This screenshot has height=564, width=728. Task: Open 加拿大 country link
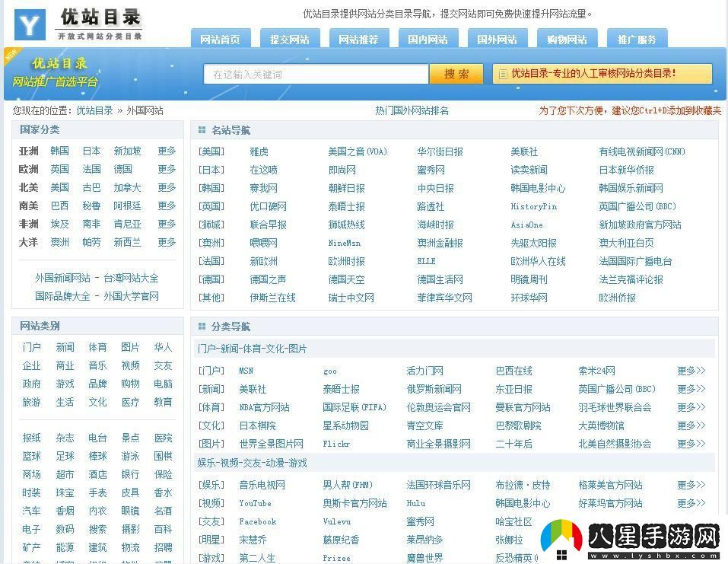point(127,187)
